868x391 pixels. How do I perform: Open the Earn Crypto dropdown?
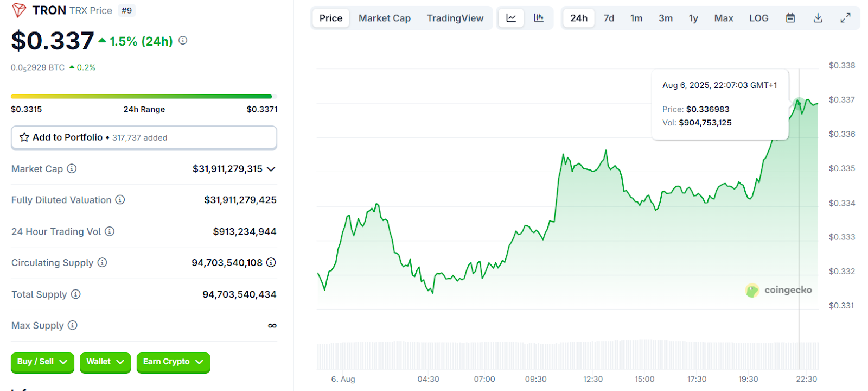173,362
